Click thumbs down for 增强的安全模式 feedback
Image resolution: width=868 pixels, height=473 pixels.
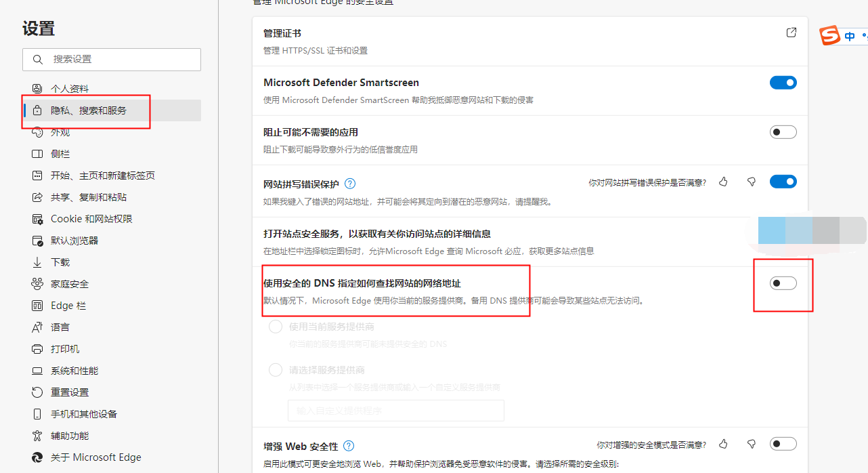pos(751,444)
